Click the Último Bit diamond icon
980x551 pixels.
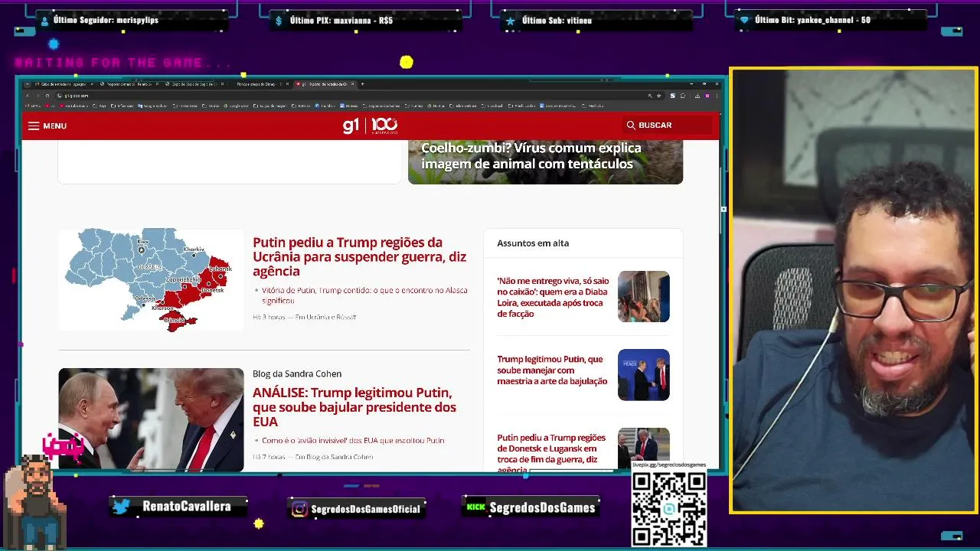click(743, 21)
